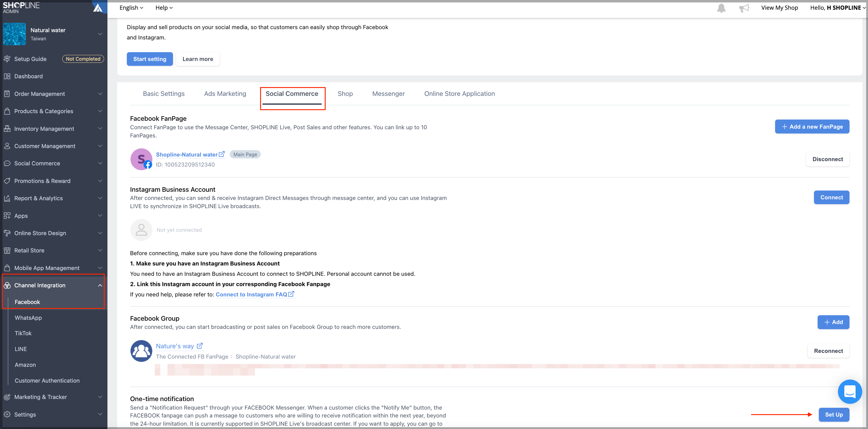Switch to the Online Store Application tab

click(459, 94)
